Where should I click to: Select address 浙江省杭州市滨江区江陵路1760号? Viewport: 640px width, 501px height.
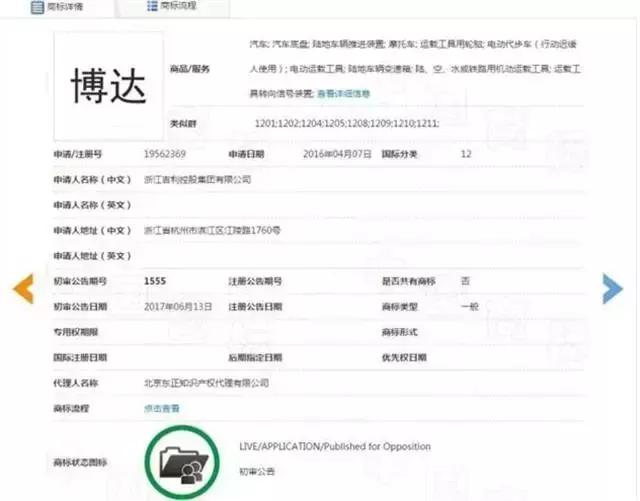(212, 230)
